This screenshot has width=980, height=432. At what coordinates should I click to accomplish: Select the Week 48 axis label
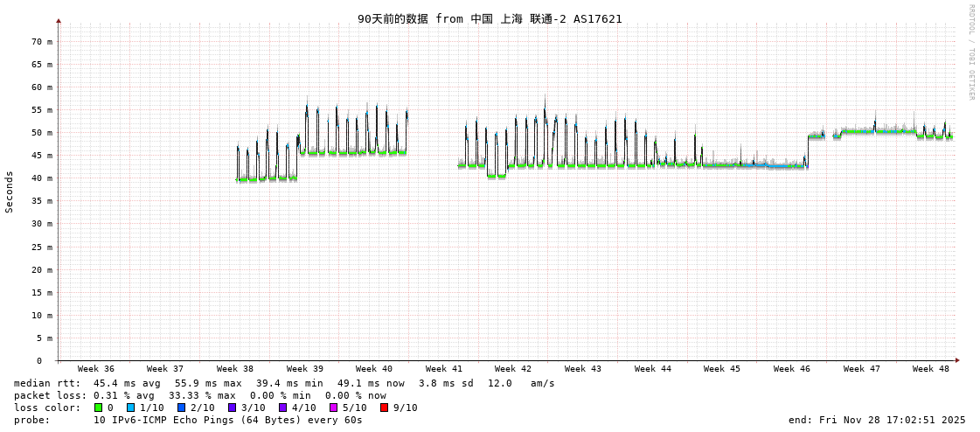[x=931, y=369]
